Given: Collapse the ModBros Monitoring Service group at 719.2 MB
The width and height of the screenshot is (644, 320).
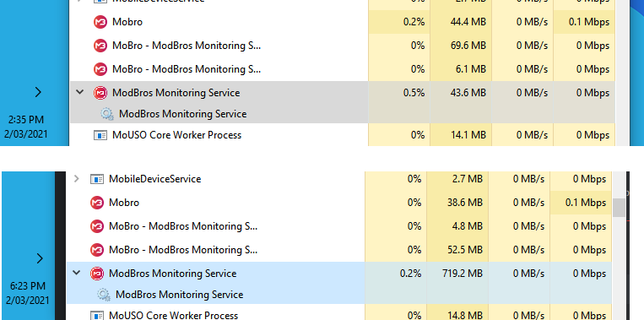Looking at the screenshot, I should click(77, 273).
